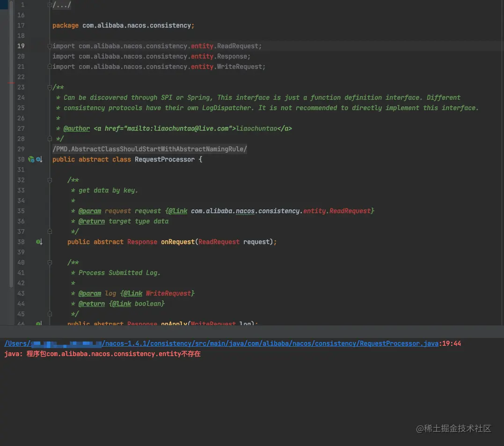
Task: Click the implementations gutter icon on line 38
Action: [x=39, y=242]
